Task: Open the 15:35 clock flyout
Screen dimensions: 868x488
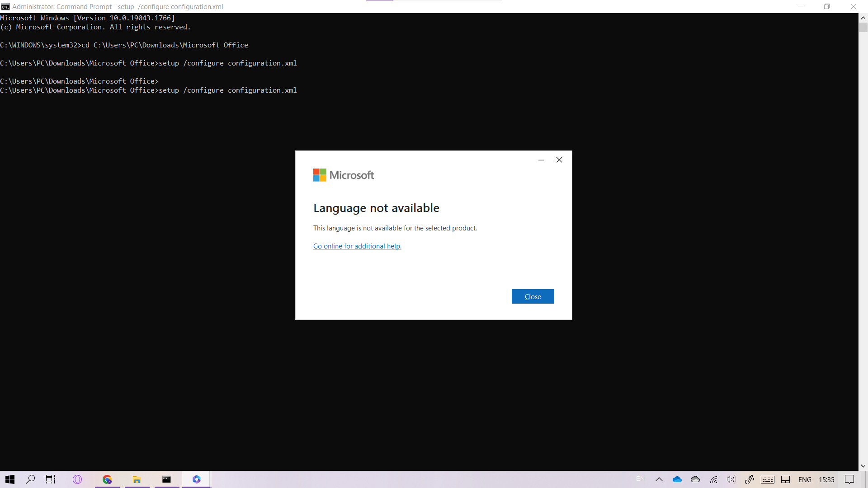Action: coord(827,479)
